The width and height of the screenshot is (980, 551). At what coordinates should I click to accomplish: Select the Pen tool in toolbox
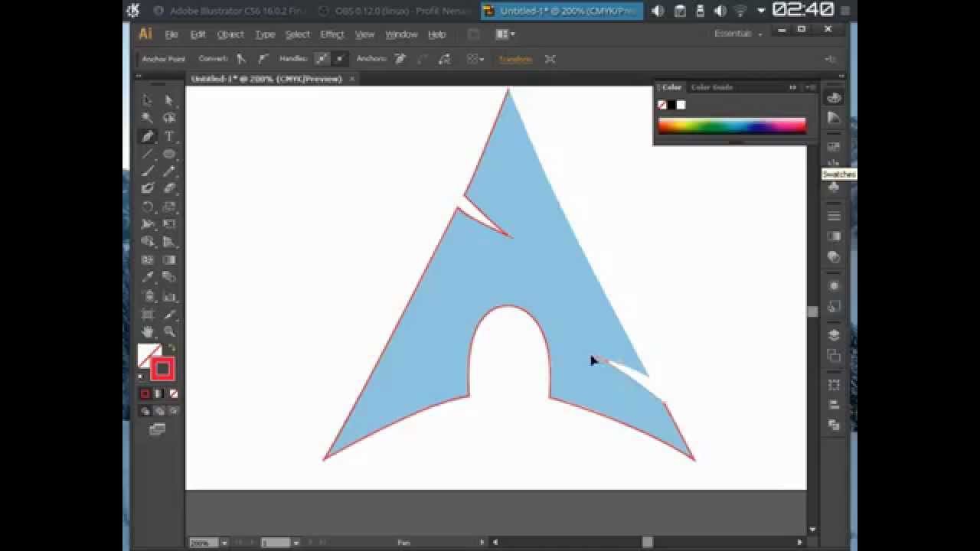(x=147, y=136)
